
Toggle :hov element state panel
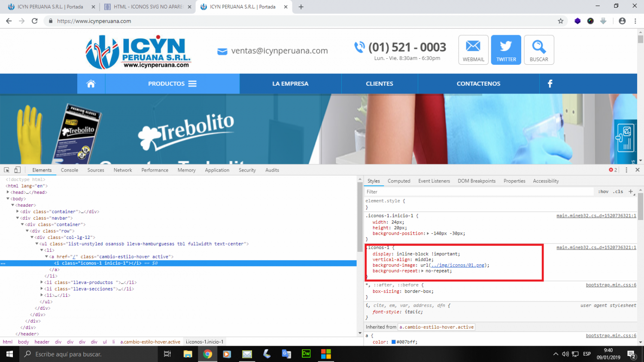(x=603, y=192)
